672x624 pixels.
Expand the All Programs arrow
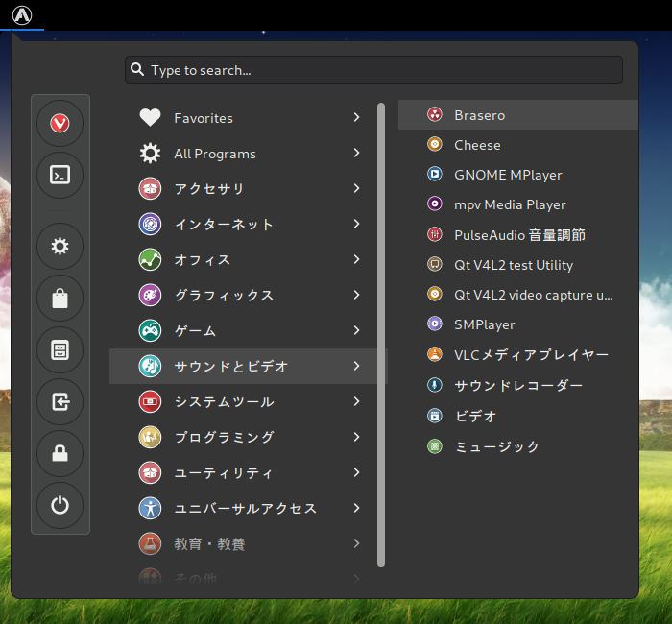tap(356, 153)
